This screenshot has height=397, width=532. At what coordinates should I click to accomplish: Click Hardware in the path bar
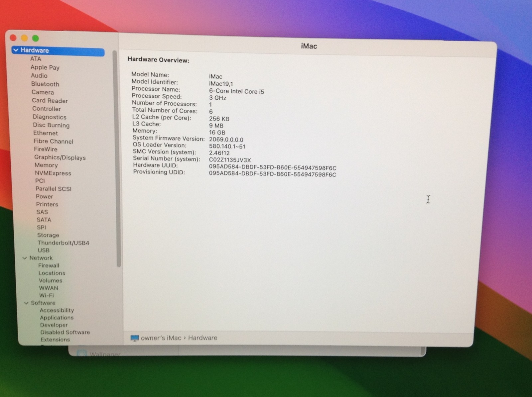pyautogui.click(x=202, y=338)
